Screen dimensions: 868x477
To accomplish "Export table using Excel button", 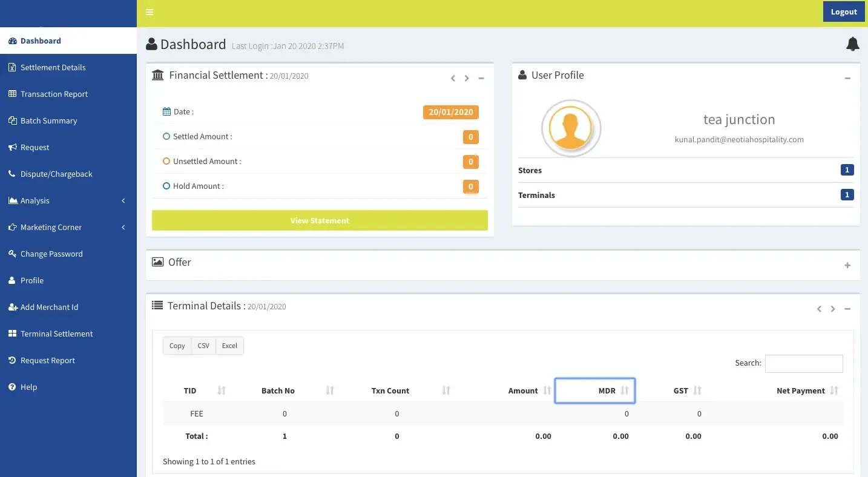I will pos(229,346).
